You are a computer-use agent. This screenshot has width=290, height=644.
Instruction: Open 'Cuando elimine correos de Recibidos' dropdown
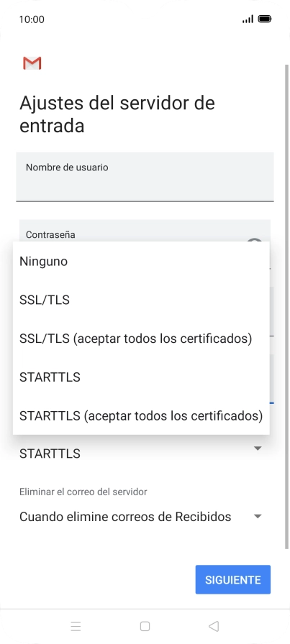pos(141,517)
